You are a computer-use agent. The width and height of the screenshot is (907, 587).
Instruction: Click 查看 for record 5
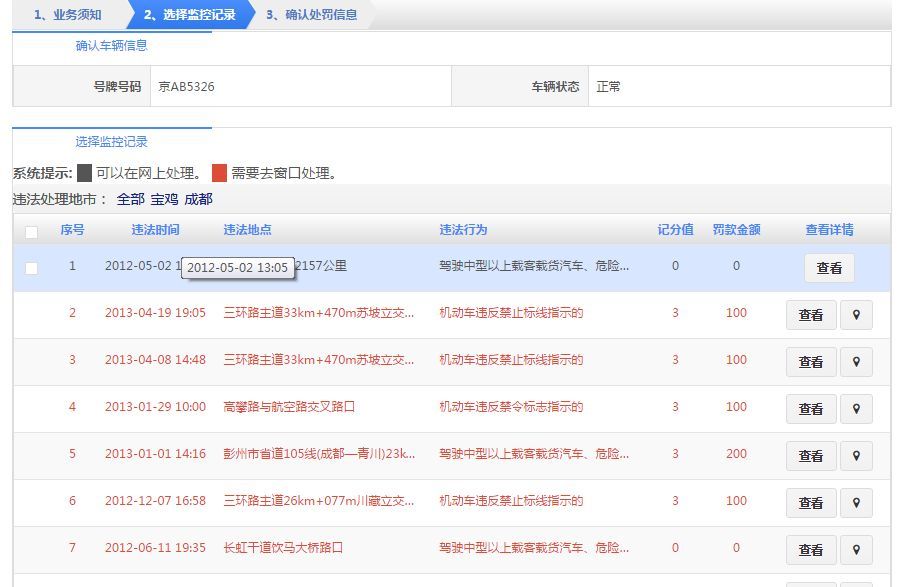tap(811, 456)
